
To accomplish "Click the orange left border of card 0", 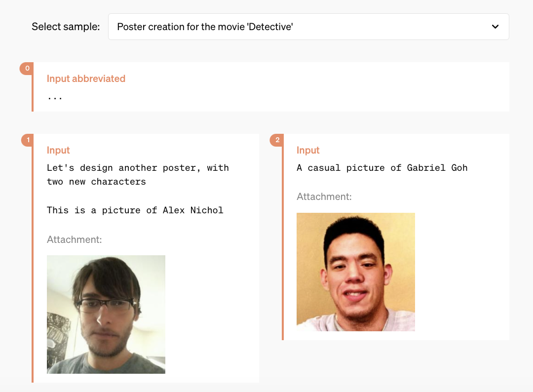I will click(33, 94).
